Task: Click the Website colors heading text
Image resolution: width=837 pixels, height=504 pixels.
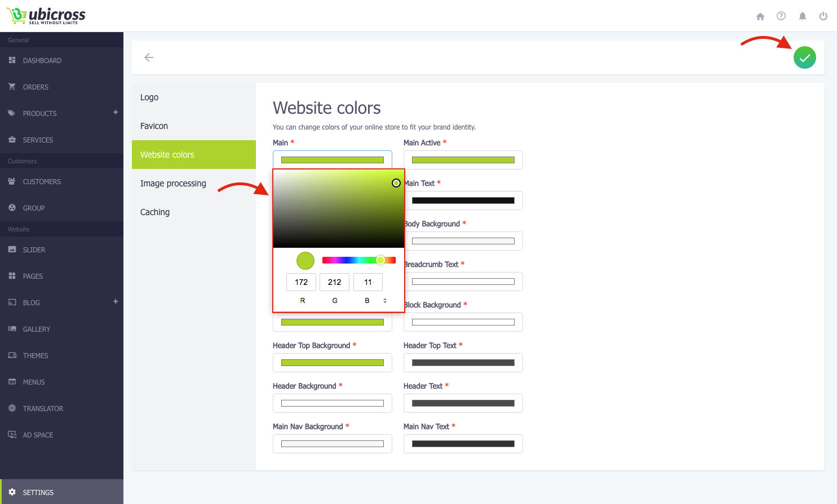Action: [327, 108]
